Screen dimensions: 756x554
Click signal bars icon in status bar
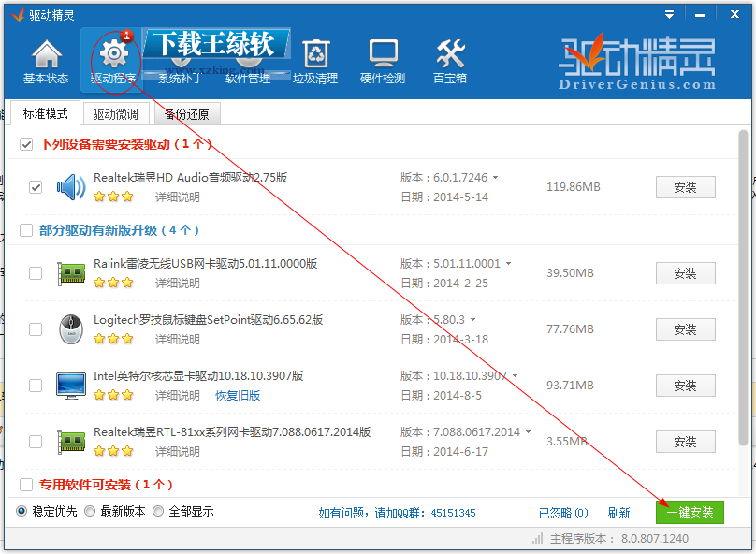tap(538, 539)
